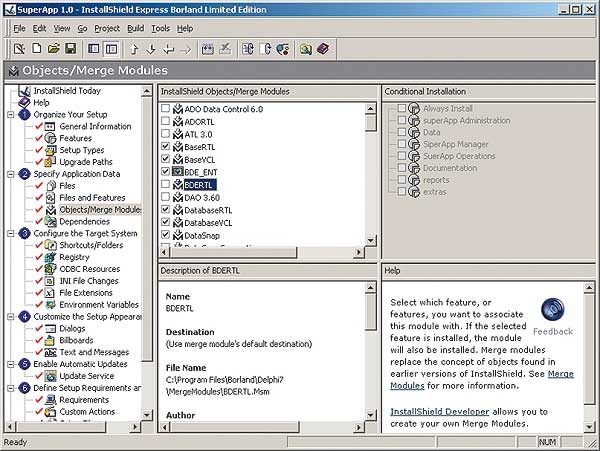Click scroll-down arrow of left tree
The height and width of the screenshot is (451, 600).
click(147, 415)
